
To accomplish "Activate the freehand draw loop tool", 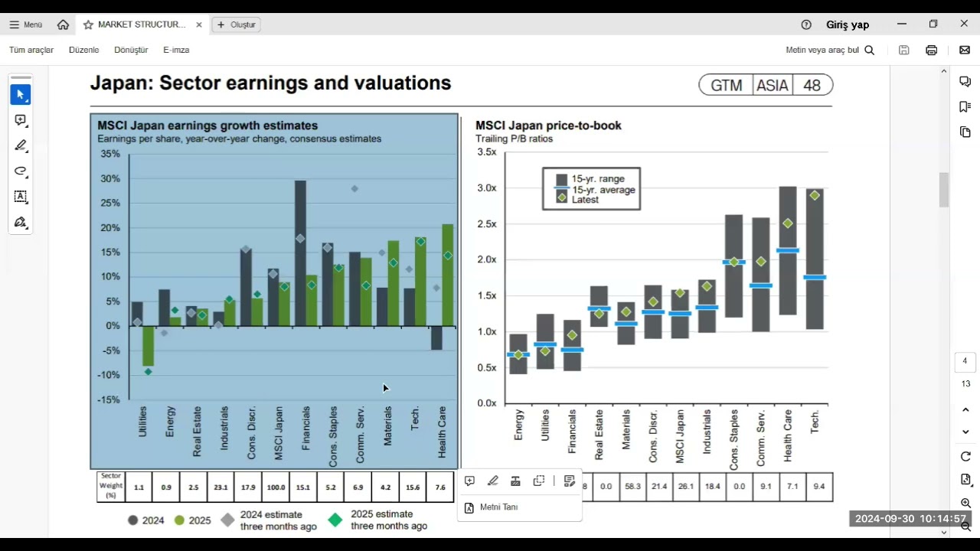I will tap(21, 171).
